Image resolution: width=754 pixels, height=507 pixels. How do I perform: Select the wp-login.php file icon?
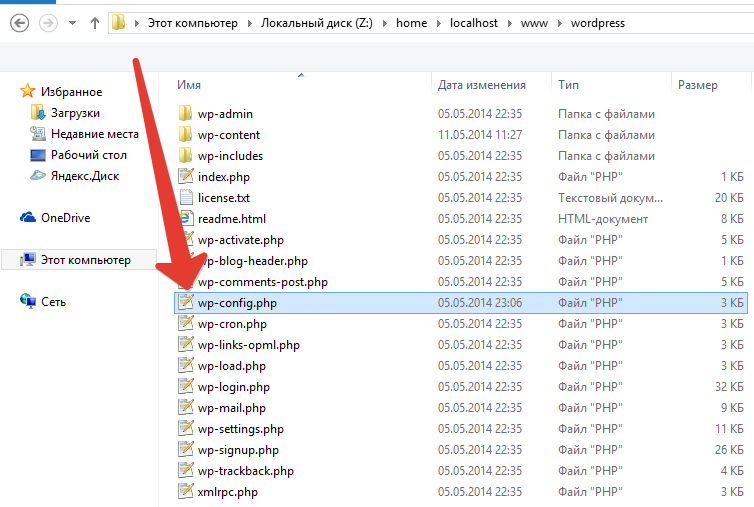[x=186, y=386]
